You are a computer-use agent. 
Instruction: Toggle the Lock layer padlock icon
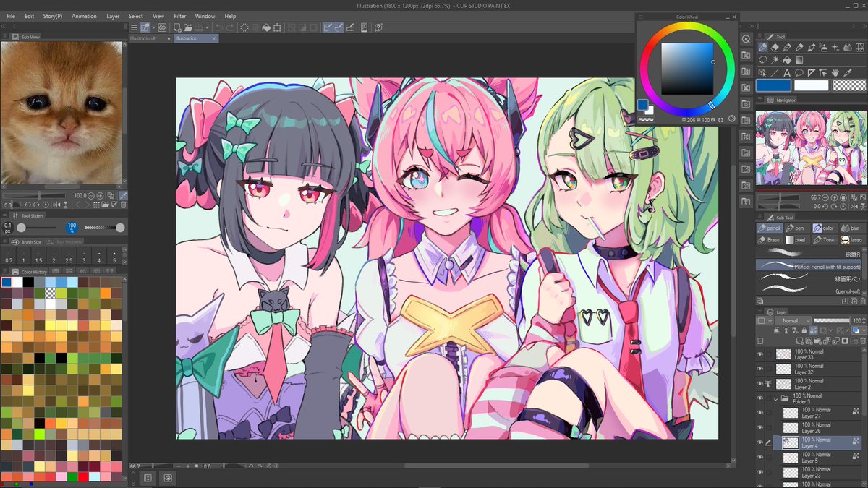804,330
